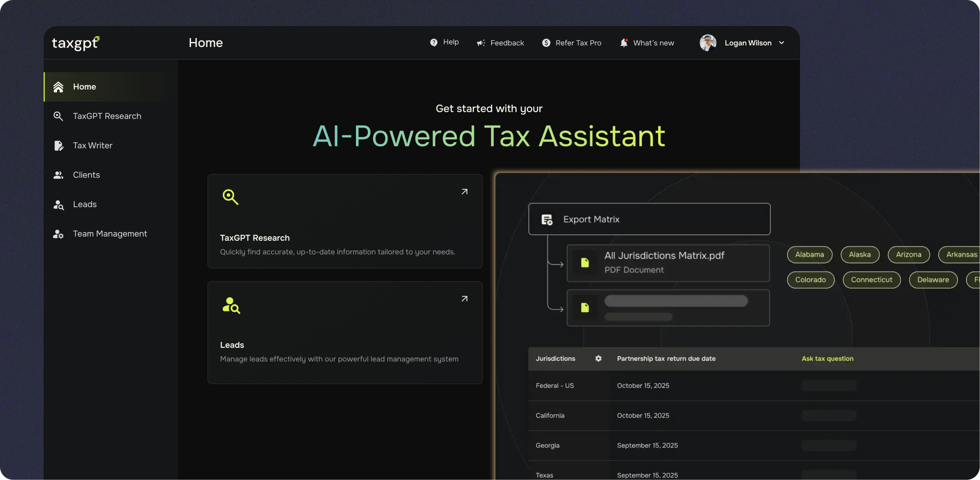Expand Logan Wilson account dropdown
The image size is (980, 480).
[781, 43]
